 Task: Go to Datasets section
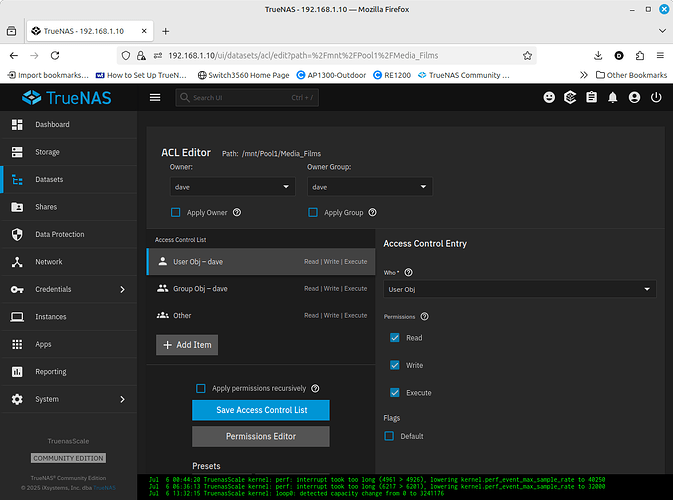(x=69, y=179)
